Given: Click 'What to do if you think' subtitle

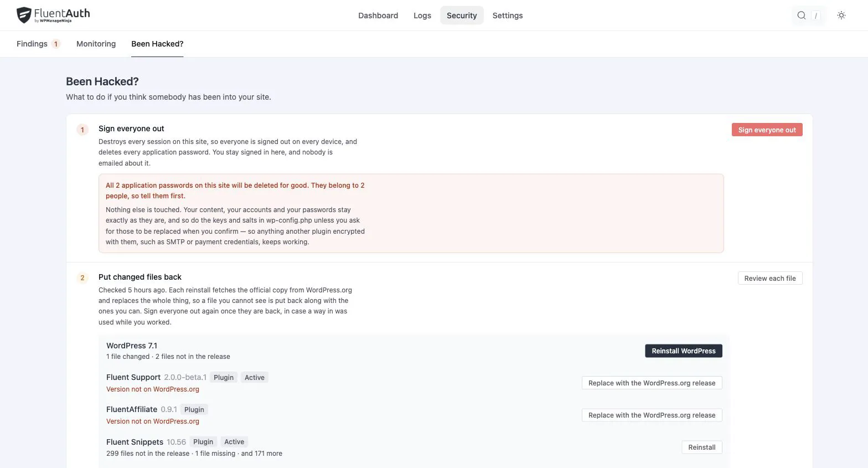Looking at the screenshot, I should [168, 97].
